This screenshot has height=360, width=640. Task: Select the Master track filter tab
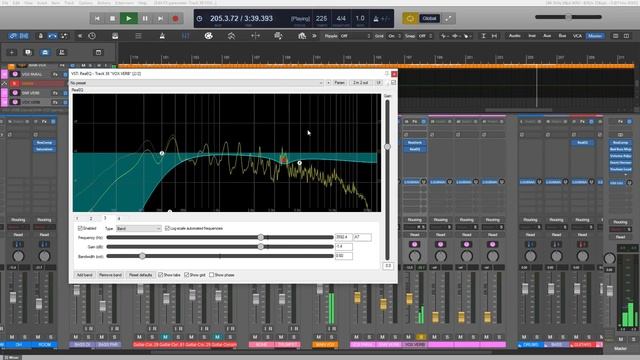point(595,36)
